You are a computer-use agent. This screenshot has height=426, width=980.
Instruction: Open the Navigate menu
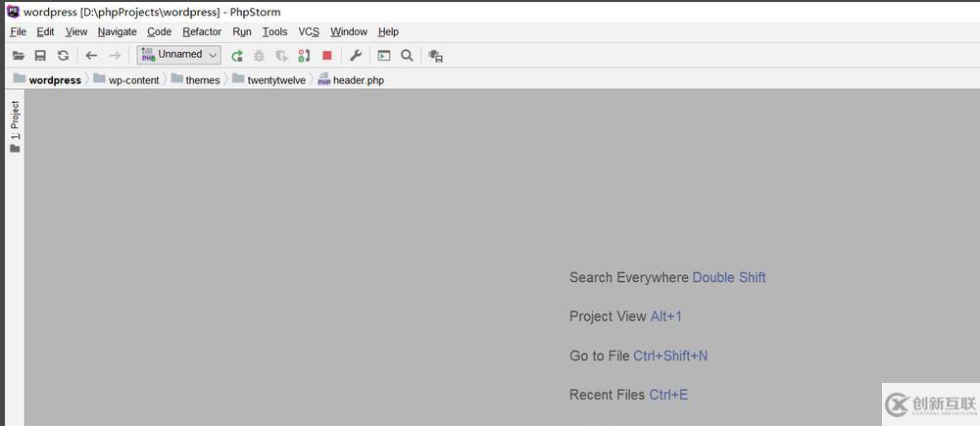pos(117,32)
